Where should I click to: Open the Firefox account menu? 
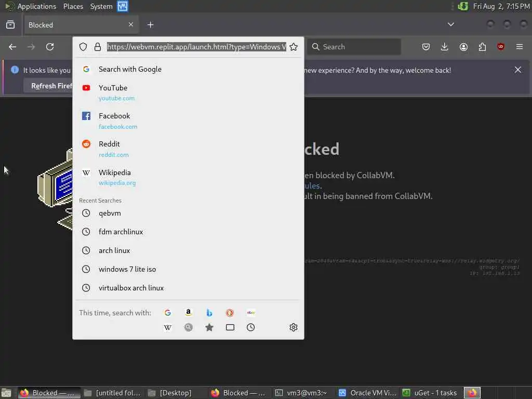463,47
